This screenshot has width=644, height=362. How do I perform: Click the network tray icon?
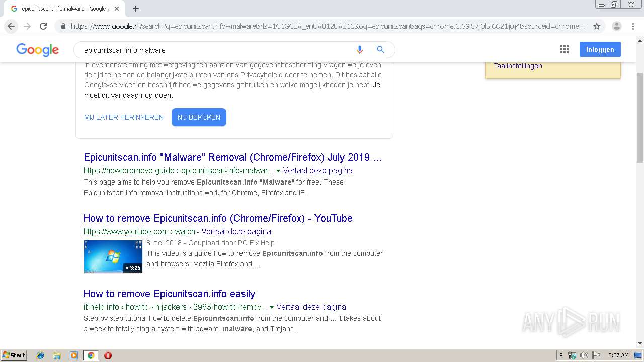572,355
